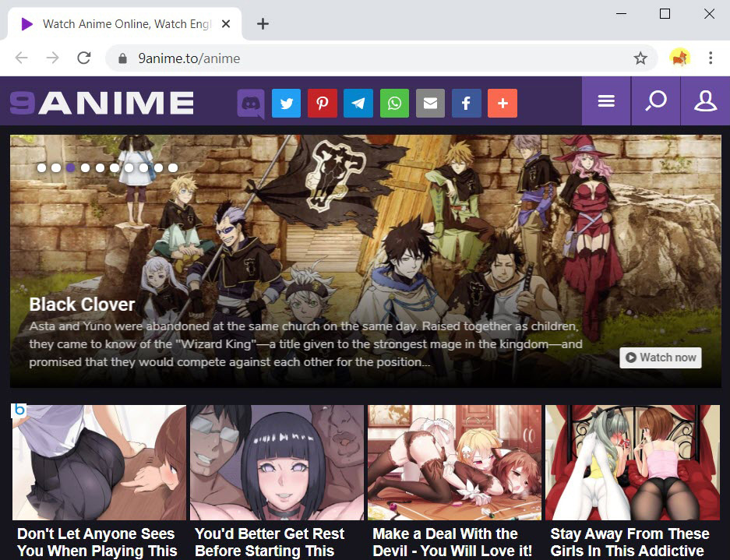Select the active purple carousel dot

click(70, 167)
